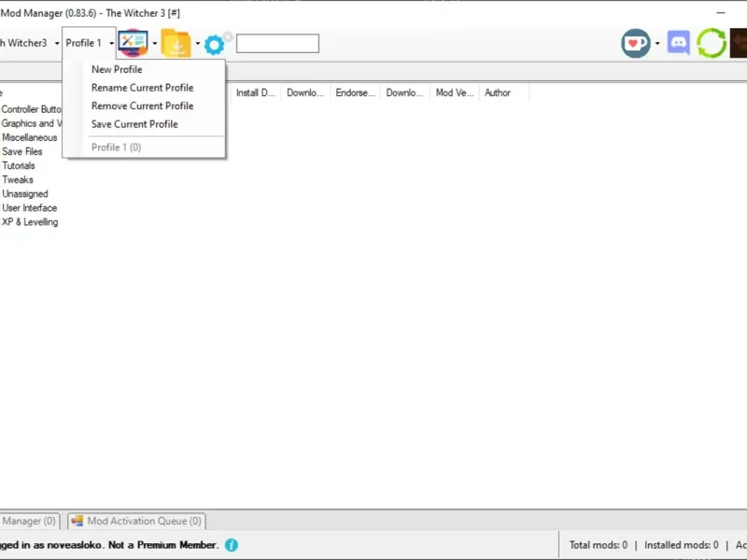Pick Profile 1 (0) menu entry
This screenshot has height=560, width=747.
coord(116,147)
